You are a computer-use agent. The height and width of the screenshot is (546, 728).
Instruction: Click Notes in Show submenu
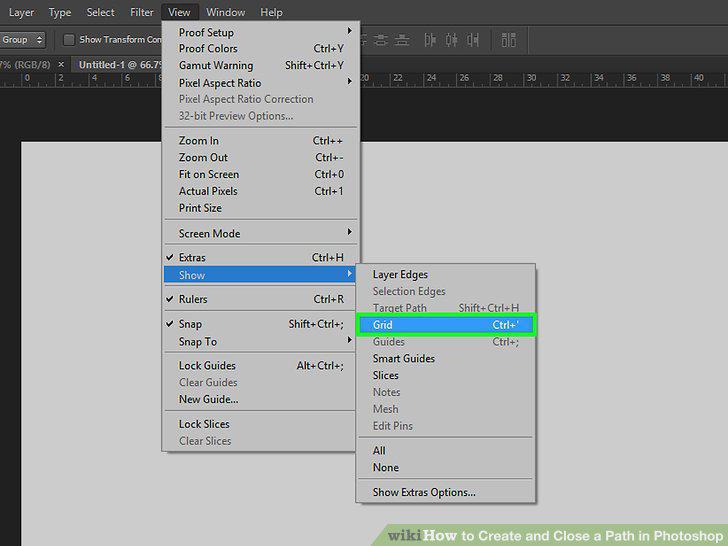[446, 392]
